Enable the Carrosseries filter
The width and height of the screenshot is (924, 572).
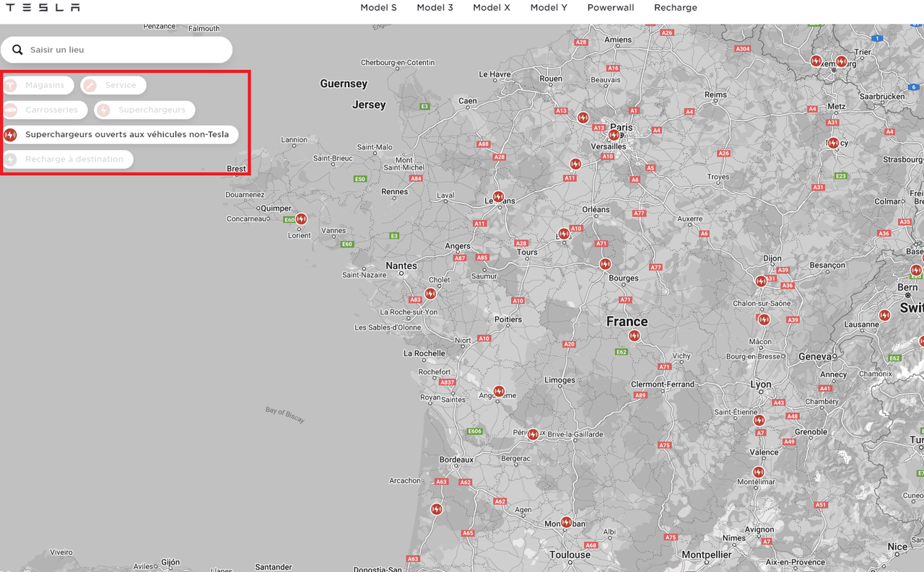click(x=45, y=110)
